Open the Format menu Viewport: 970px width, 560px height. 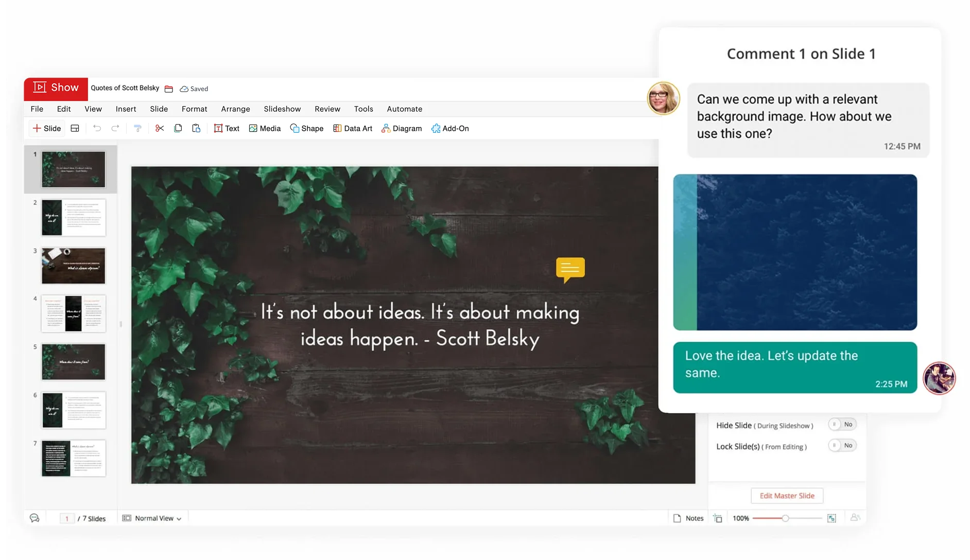pos(194,109)
